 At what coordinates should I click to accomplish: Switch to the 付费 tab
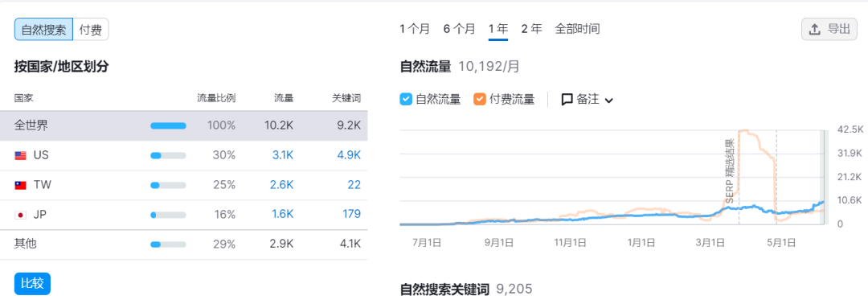click(x=91, y=30)
